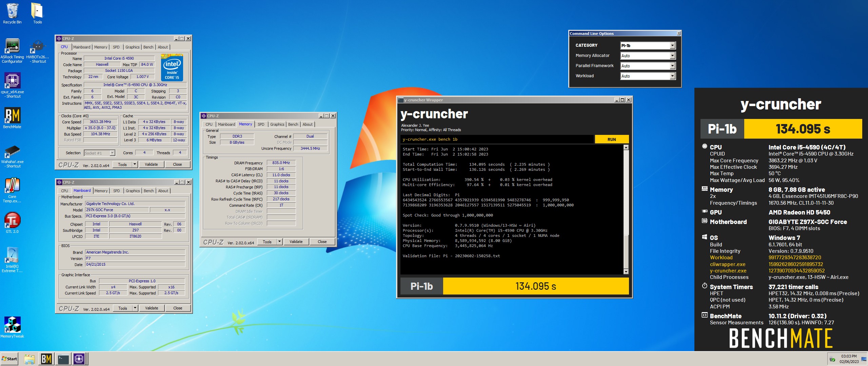This screenshot has width=868, height=366.
Task: Open the About tab in Mainboard CPU-Z window
Action: pyautogui.click(x=163, y=191)
